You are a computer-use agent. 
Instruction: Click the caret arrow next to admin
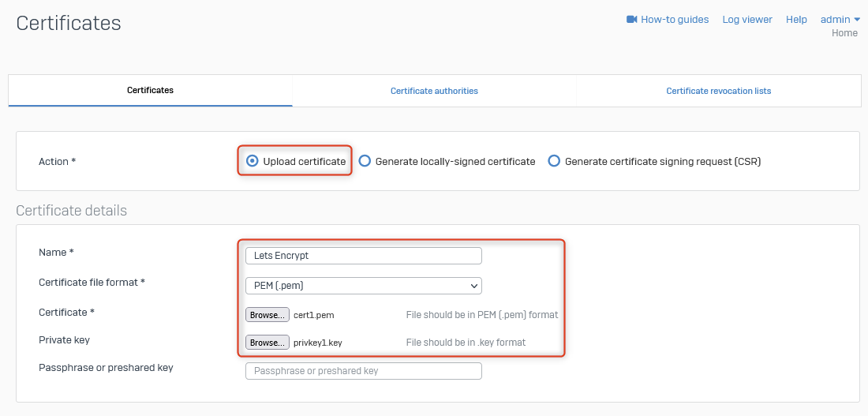coord(857,20)
